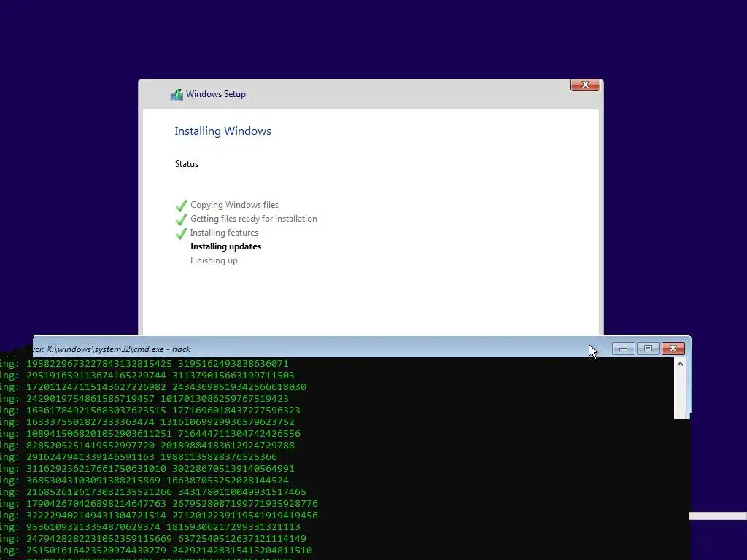Minimize the cmd.exe hack window

(x=623, y=349)
